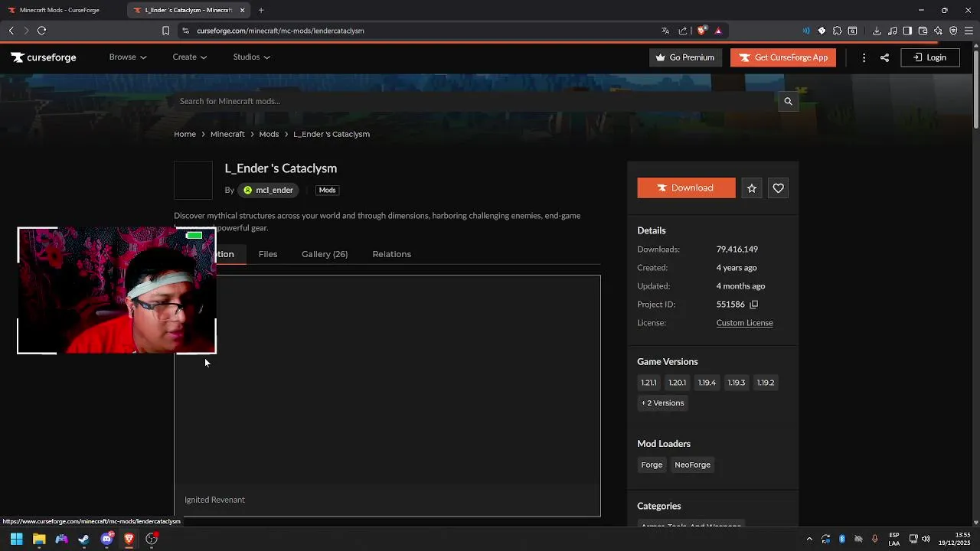Viewport: 980px width, 551px height.
Task: Go back to the previous page
Action: [11, 31]
